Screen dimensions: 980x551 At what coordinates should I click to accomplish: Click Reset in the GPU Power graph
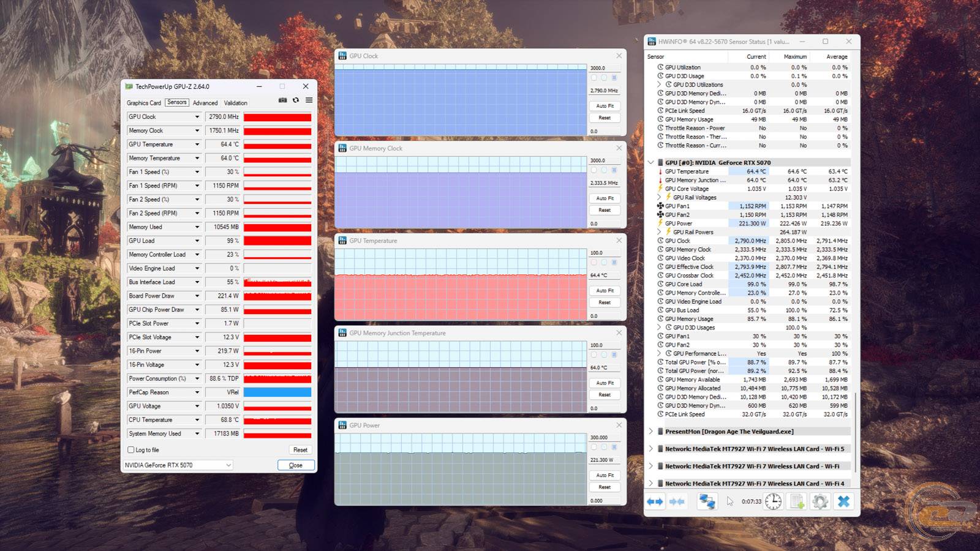(605, 487)
